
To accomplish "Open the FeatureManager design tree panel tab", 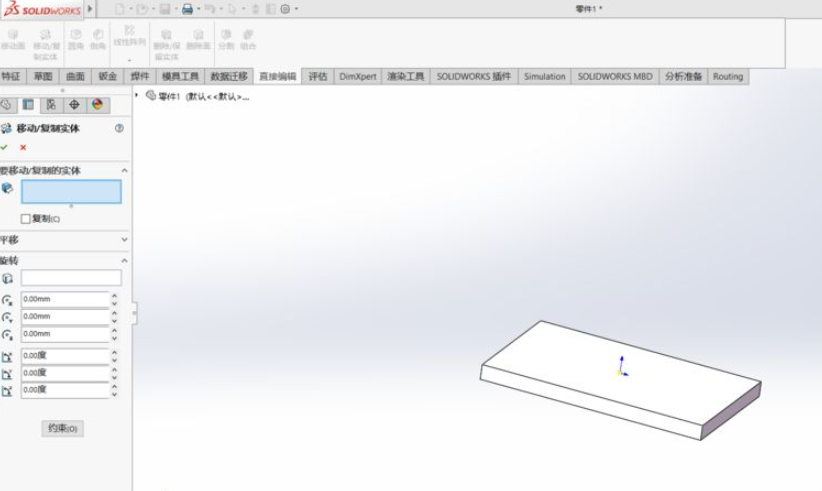I will (7, 105).
